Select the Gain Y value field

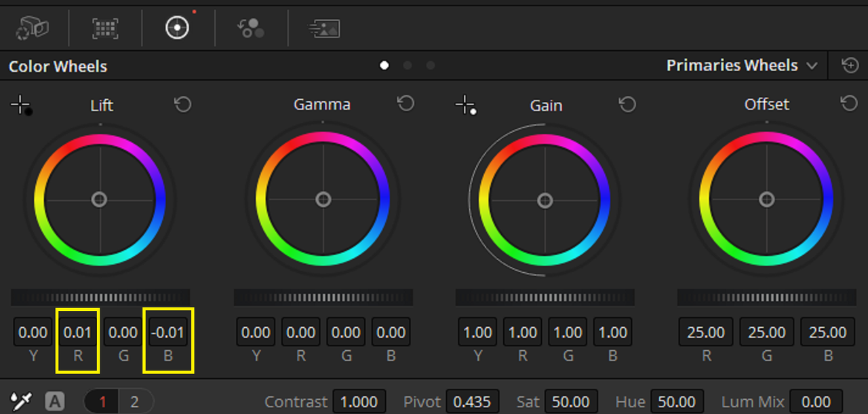[x=477, y=333]
